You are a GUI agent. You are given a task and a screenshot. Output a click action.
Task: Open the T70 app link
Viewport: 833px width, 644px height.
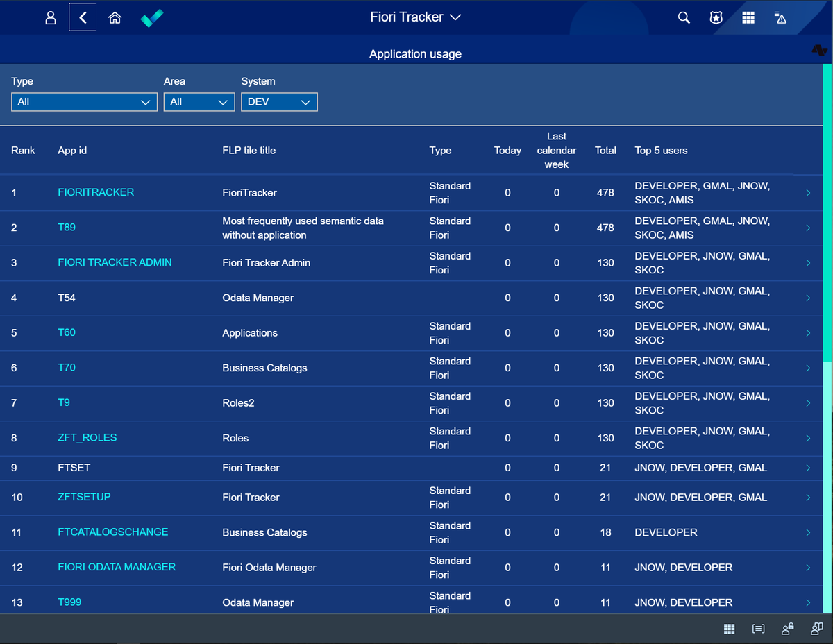(x=67, y=367)
